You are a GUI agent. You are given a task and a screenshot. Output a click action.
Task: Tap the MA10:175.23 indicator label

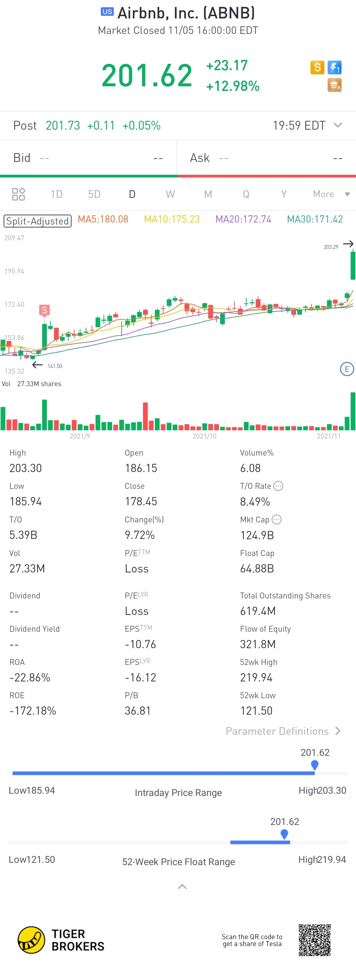click(172, 219)
